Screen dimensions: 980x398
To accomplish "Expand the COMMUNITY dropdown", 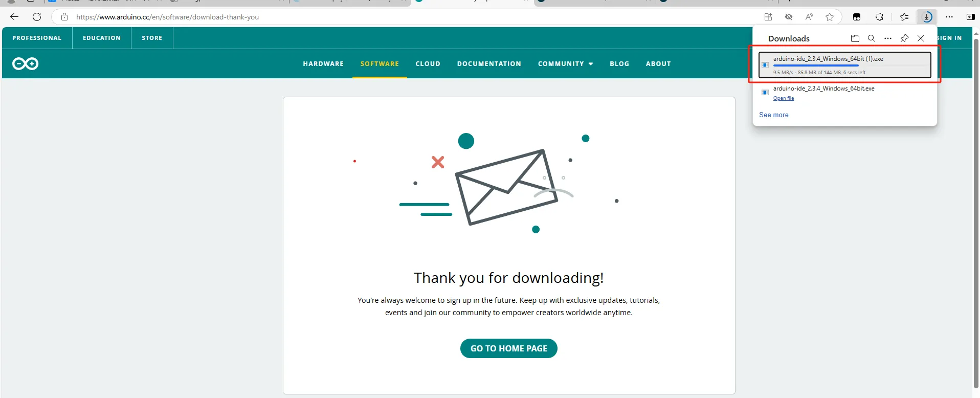I will tap(565, 64).
